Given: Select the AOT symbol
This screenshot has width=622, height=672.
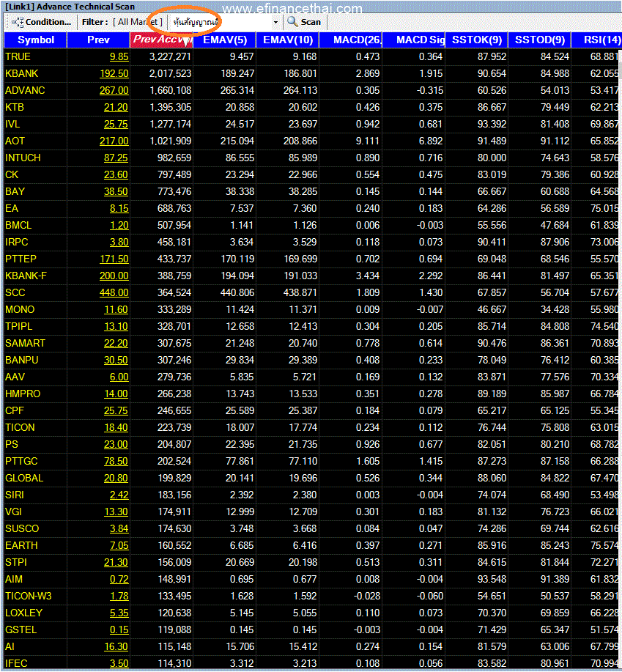Looking at the screenshot, I should 15,141.
